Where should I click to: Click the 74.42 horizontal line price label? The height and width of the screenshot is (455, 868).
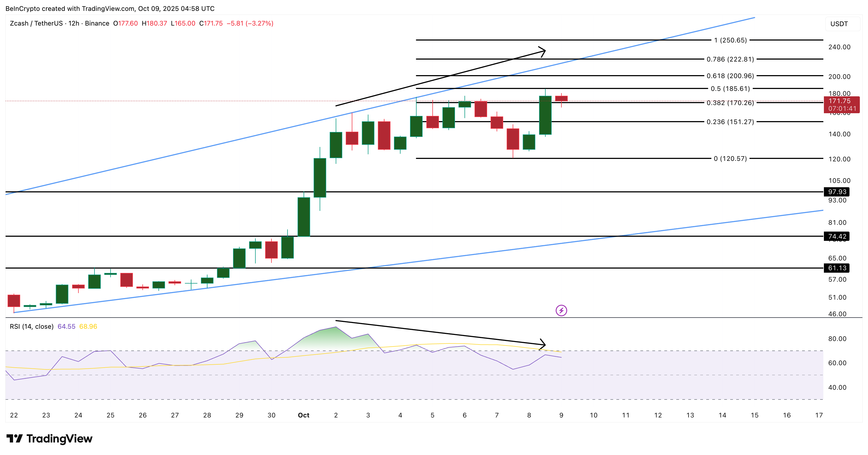[x=837, y=236]
